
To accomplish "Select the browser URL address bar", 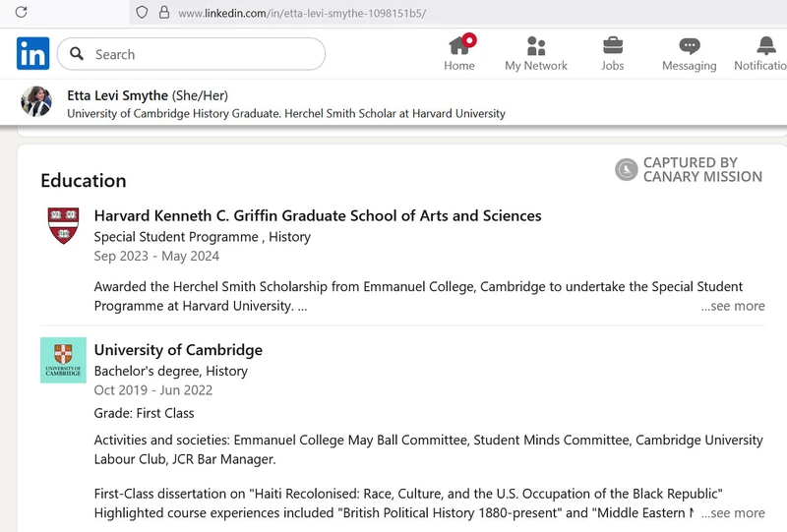I will [443, 13].
